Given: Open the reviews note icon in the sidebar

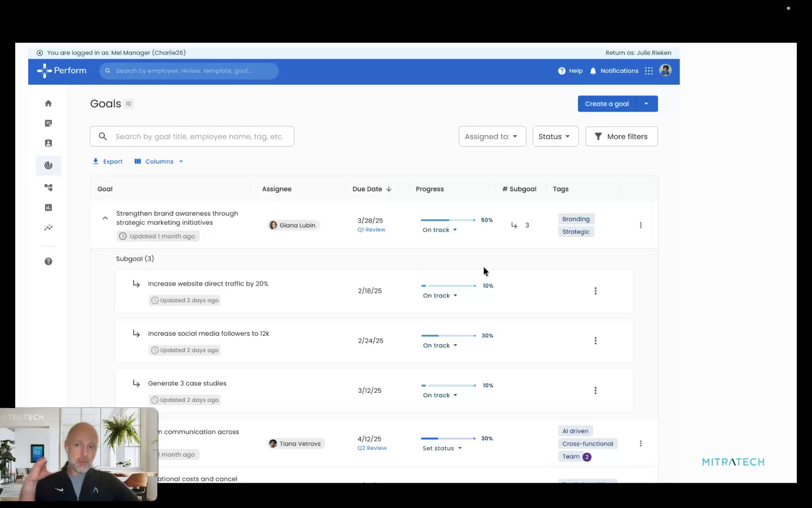Looking at the screenshot, I should click(x=48, y=123).
